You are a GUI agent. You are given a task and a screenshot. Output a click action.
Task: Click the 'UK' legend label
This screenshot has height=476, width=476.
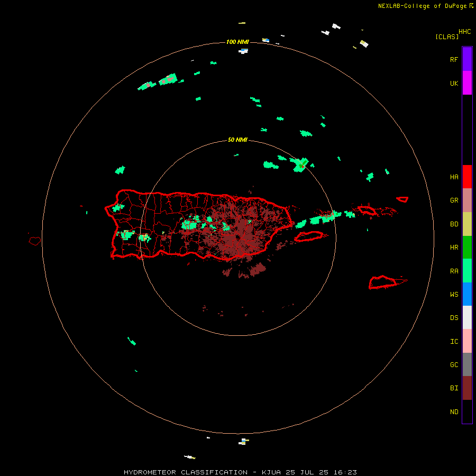(x=454, y=83)
